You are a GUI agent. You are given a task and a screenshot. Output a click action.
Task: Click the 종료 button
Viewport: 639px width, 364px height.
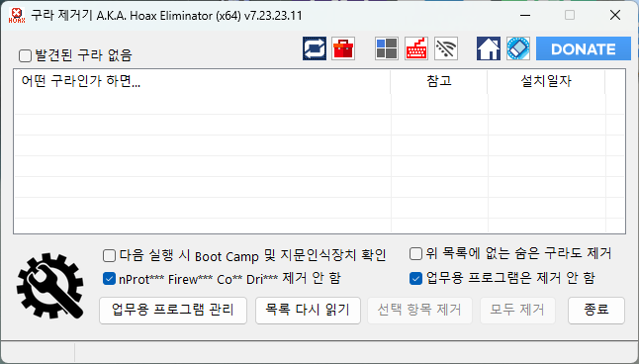pyautogui.click(x=596, y=311)
